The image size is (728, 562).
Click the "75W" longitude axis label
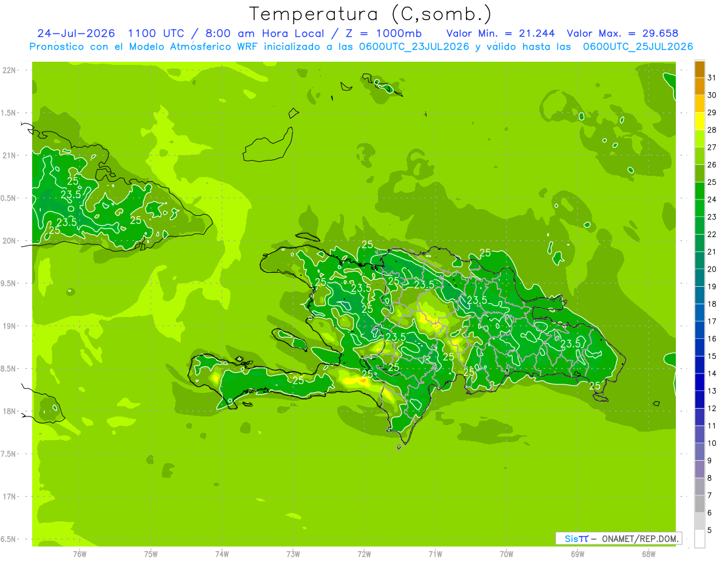[151, 554]
